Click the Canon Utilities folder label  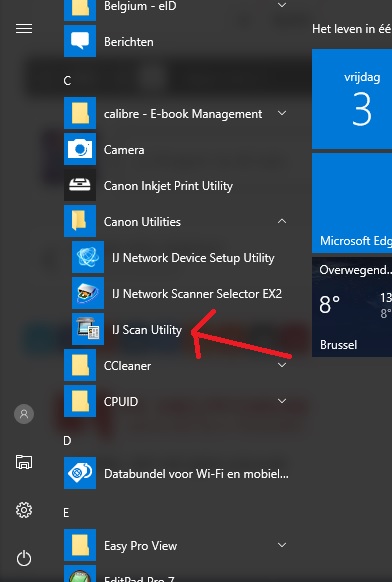142,222
